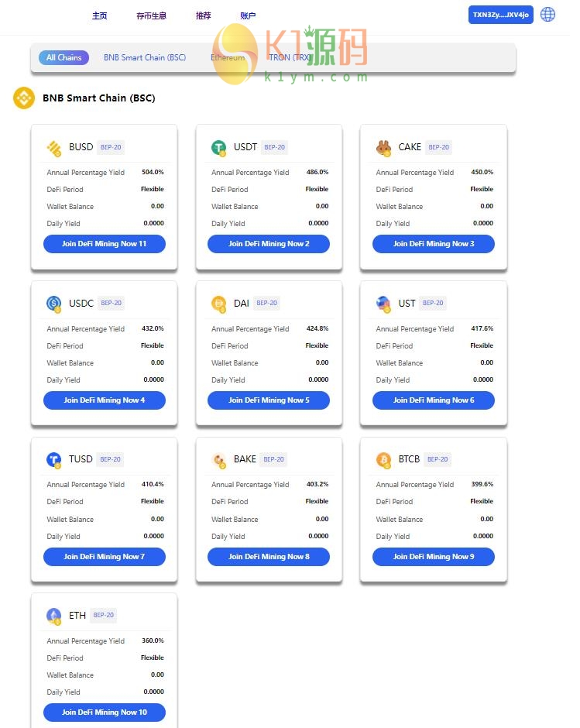Switch to BNB Smart Chain (BSC) tab
Image resolution: width=580 pixels, height=728 pixels.
[145, 57]
